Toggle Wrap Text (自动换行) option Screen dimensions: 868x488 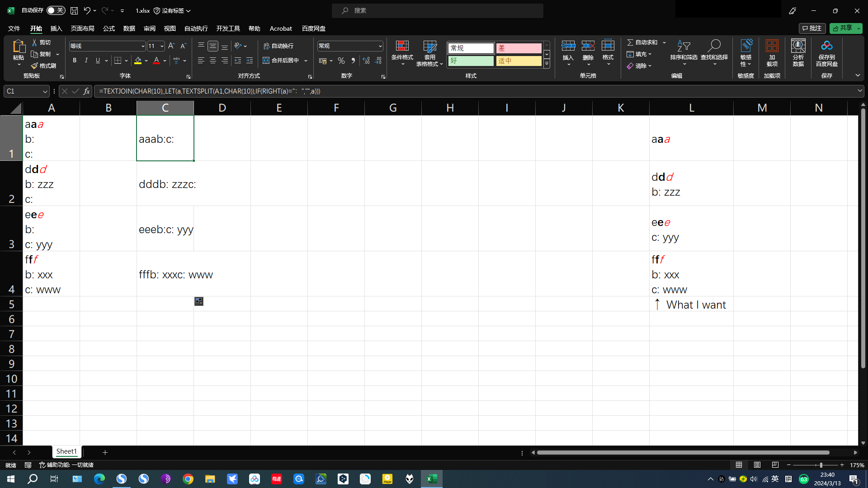[278, 46]
